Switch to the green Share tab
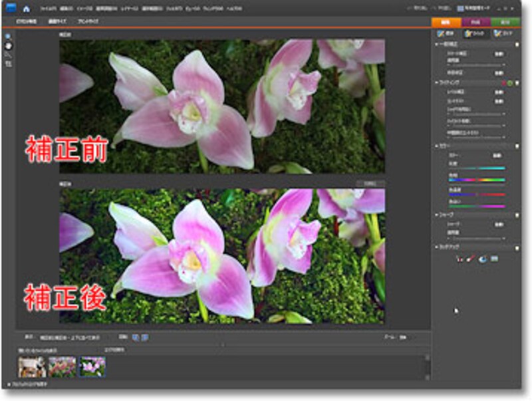The image size is (532, 401). click(x=506, y=21)
